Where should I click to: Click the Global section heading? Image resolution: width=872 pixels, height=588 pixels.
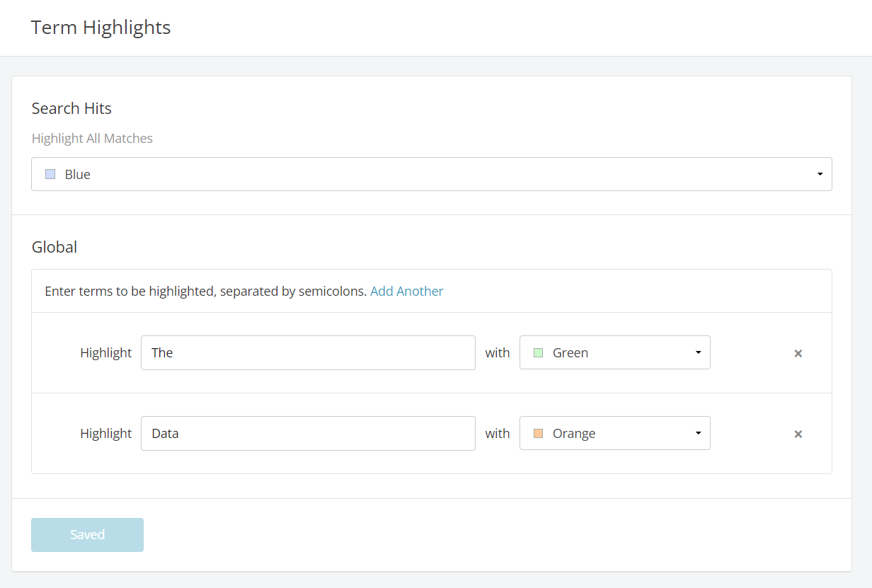(54, 247)
